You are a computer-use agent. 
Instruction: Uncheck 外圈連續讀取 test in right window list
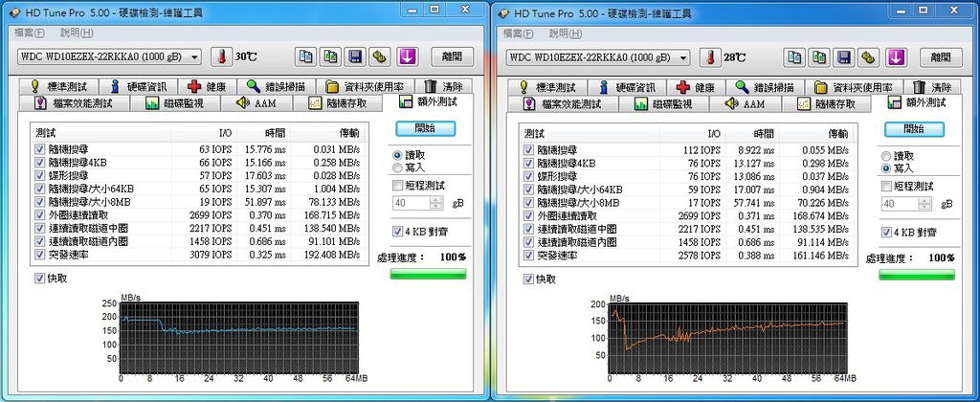pos(528,215)
